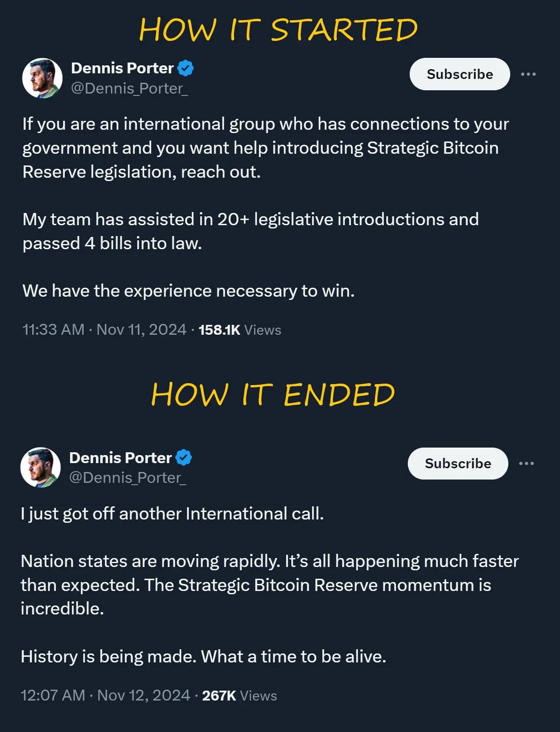The image size is (560, 732).
Task: Click the 11:33 AM · Nov 11, 2024 timestamp
Action: pyautogui.click(x=104, y=330)
